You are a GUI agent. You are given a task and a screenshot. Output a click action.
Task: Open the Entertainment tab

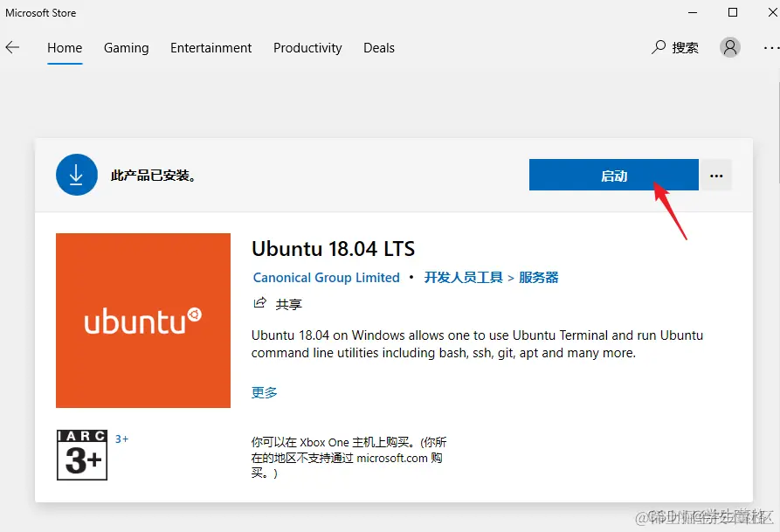211,48
